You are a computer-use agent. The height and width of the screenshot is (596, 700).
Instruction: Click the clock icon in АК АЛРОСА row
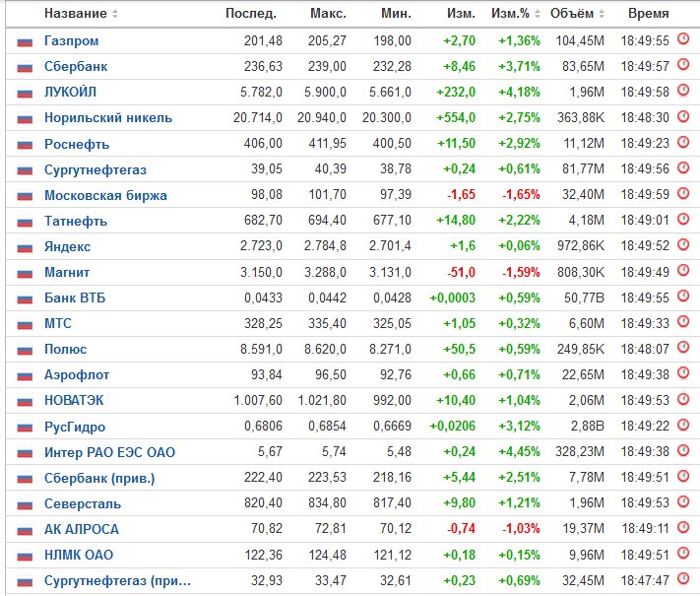[683, 527]
